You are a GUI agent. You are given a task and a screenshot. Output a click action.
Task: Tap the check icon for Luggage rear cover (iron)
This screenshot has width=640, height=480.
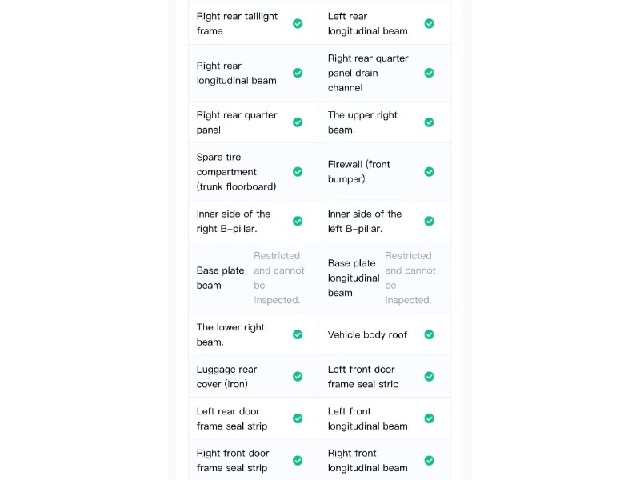pyautogui.click(x=298, y=376)
